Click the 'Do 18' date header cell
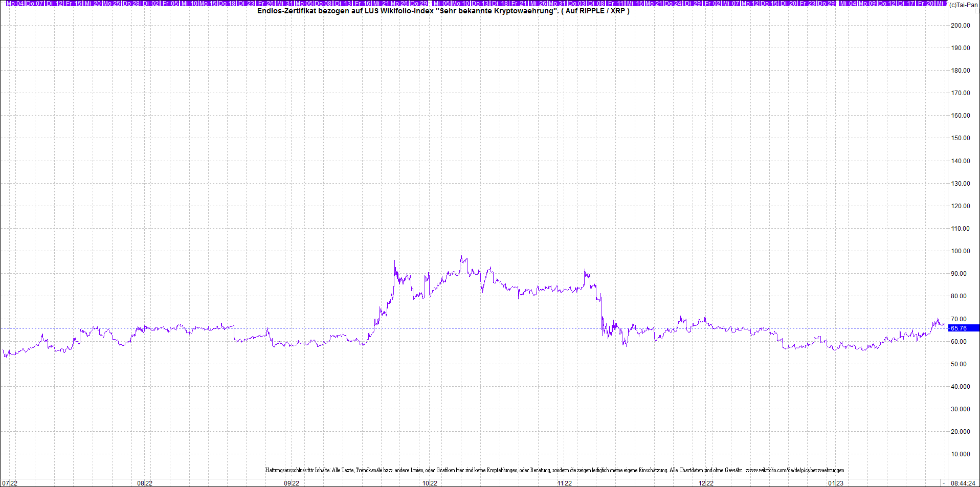980x487 pixels. (227, 3)
